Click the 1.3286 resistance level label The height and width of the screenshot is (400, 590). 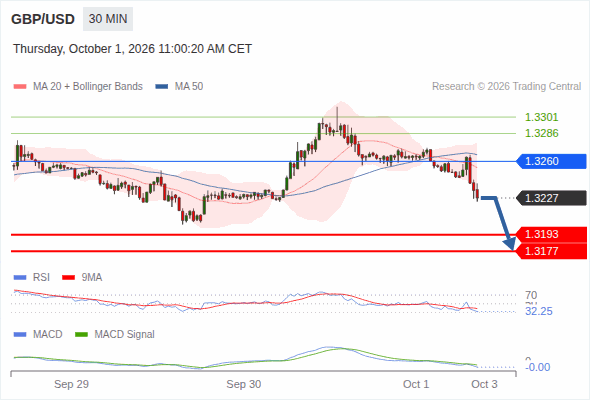tap(541, 133)
